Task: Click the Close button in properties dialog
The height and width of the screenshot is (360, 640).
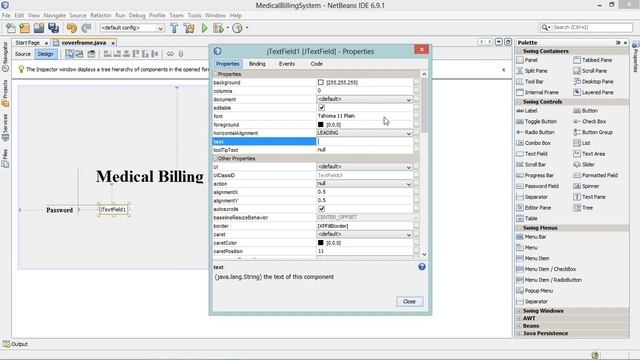Action: click(x=409, y=302)
